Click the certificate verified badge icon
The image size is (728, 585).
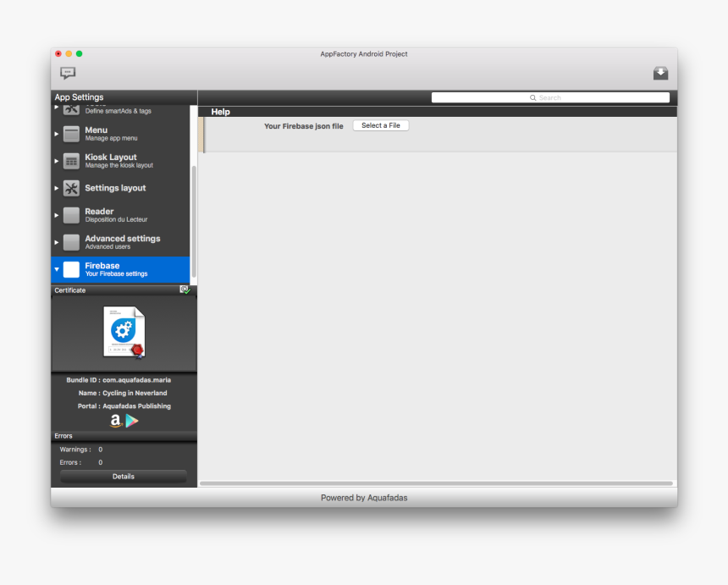click(x=185, y=290)
